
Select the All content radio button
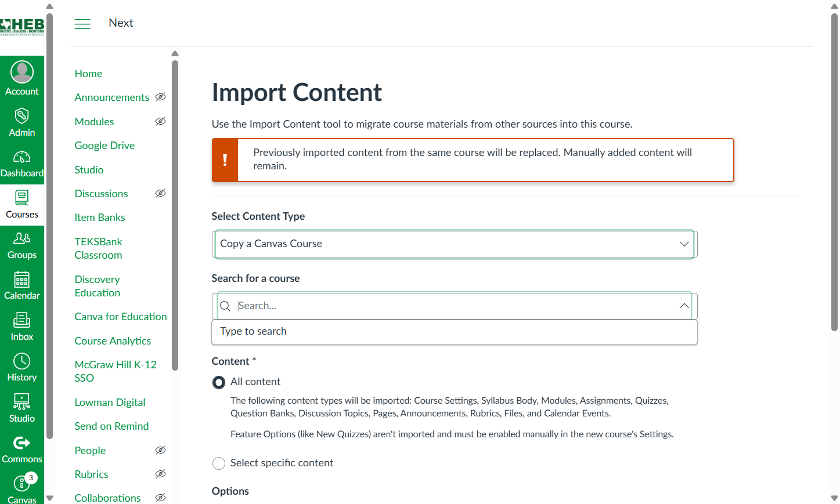219,382
